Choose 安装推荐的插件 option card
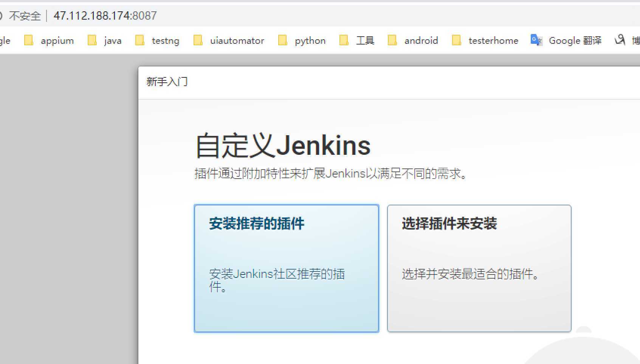Screen dimensions: 640x364 [287, 268]
